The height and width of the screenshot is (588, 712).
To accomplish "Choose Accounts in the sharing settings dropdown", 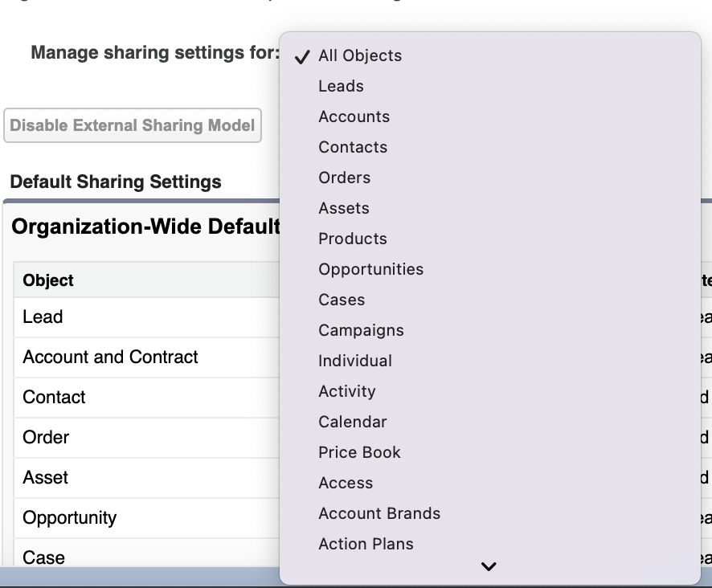I will [x=354, y=116].
